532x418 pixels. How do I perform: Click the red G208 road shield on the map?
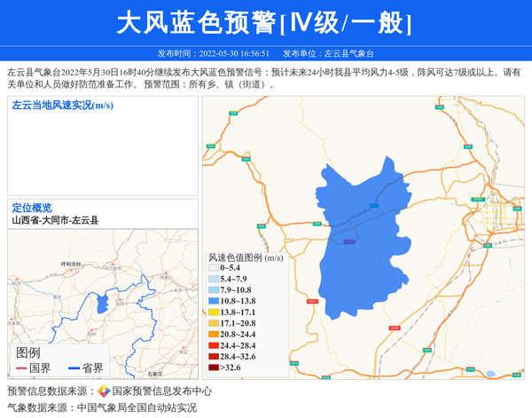pos(395,328)
